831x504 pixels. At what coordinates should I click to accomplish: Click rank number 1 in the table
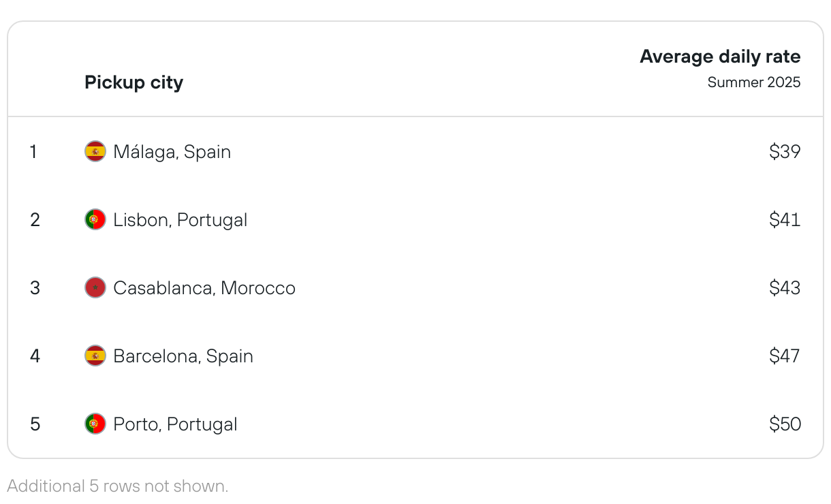33,151
